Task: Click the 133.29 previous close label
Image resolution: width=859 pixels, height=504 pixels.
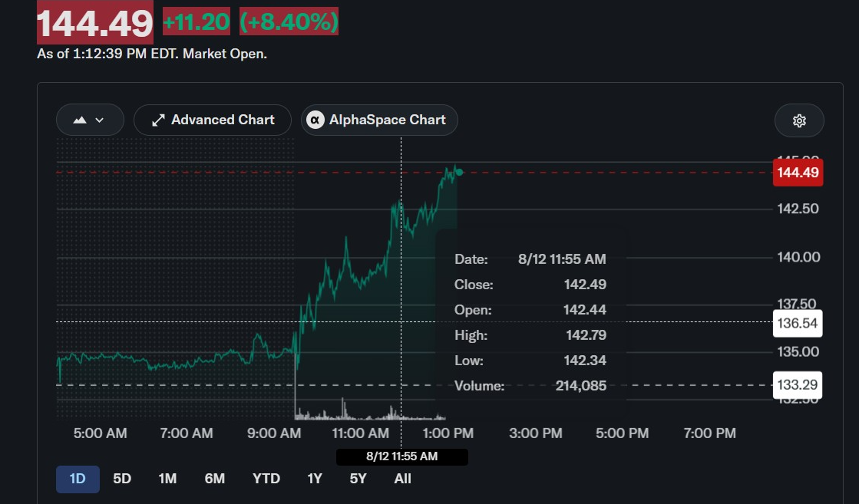Action: pos(797,384)
